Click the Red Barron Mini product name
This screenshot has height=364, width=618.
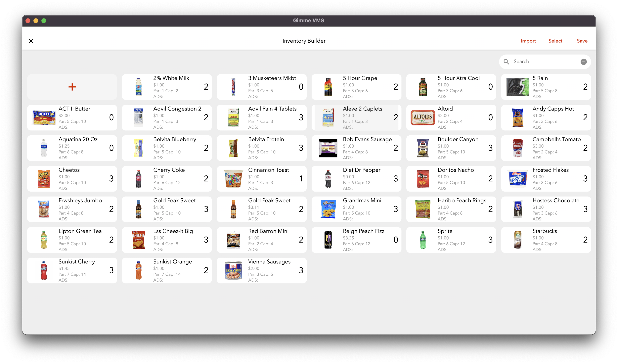tap(268, 231)
